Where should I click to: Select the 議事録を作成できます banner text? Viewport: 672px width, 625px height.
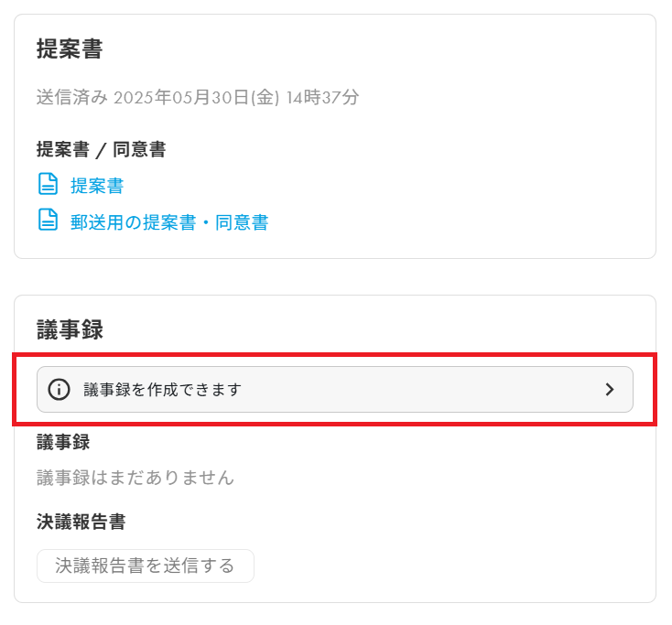[162, 389]
